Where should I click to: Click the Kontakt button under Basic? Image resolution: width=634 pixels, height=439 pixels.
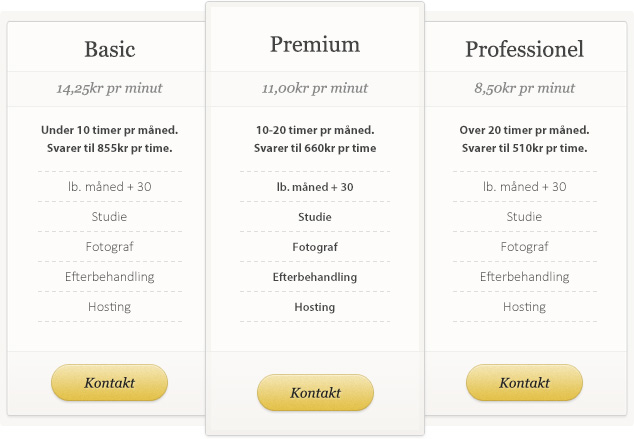coord(109,382)
